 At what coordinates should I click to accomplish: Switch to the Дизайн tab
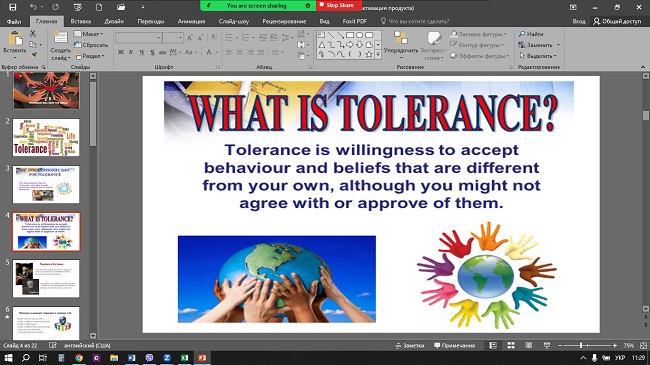pyautogui.click(x=114, y=21)
